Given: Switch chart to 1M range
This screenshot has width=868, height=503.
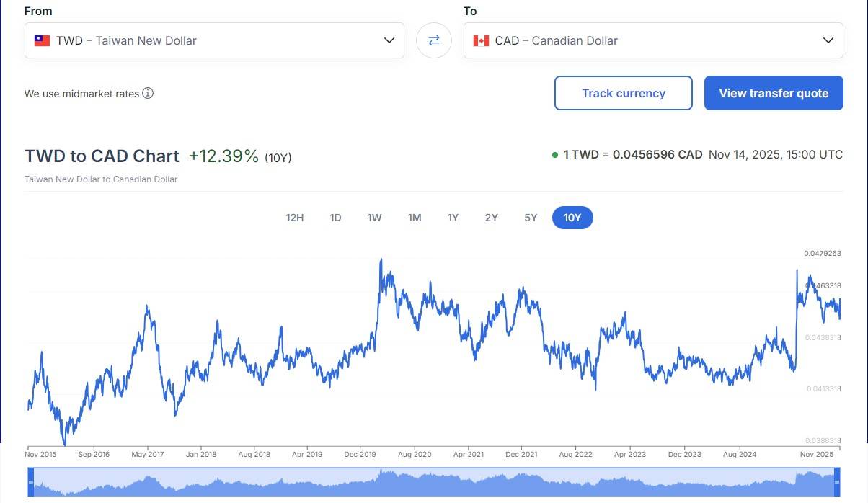Looking at the screenshot, I should 415,218.
